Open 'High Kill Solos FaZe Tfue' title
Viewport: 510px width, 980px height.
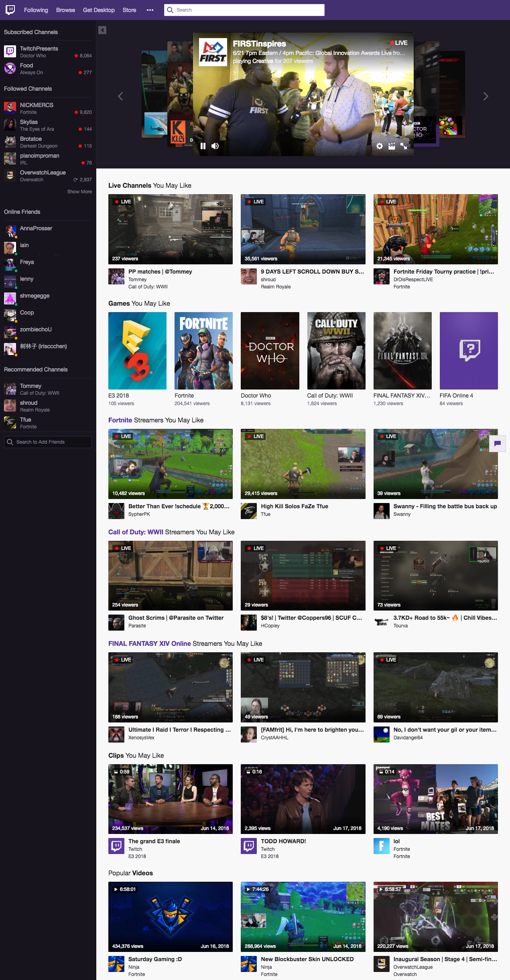(x=295, y=506)
